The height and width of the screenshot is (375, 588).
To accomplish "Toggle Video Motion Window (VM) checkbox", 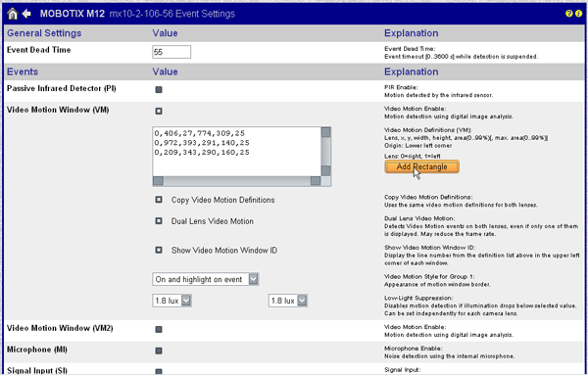I will click(x=159, y=112).
